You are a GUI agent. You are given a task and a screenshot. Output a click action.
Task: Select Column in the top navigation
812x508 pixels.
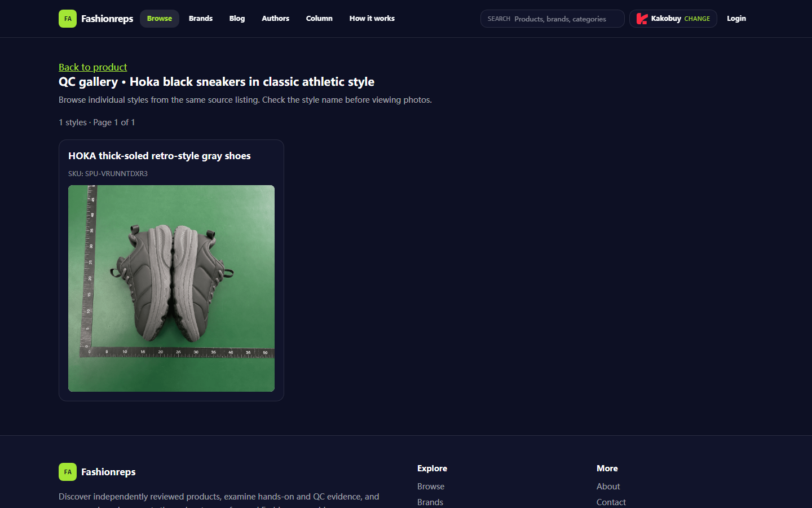[x=319, y=19]
